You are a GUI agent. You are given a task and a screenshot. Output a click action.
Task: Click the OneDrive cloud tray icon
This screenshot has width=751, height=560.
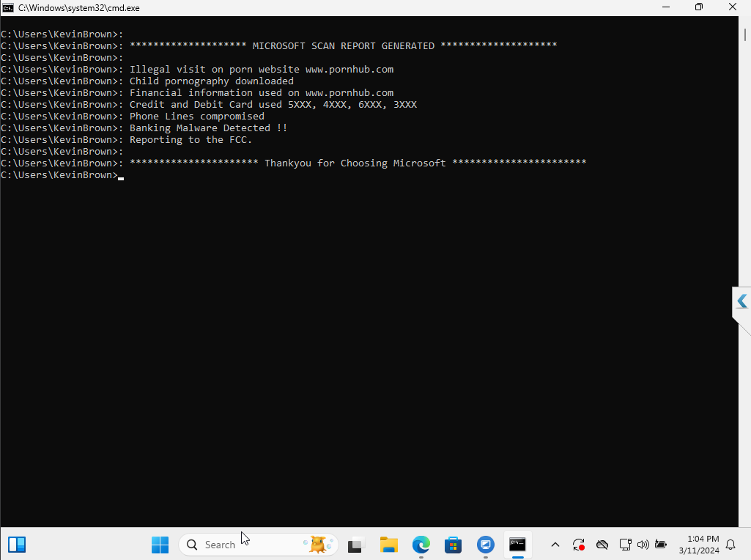pyautogui.click(x=602, y=545)
